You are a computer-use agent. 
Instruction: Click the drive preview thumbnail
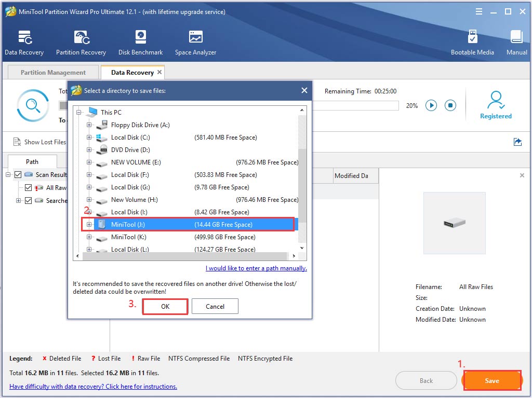(454, 223)
